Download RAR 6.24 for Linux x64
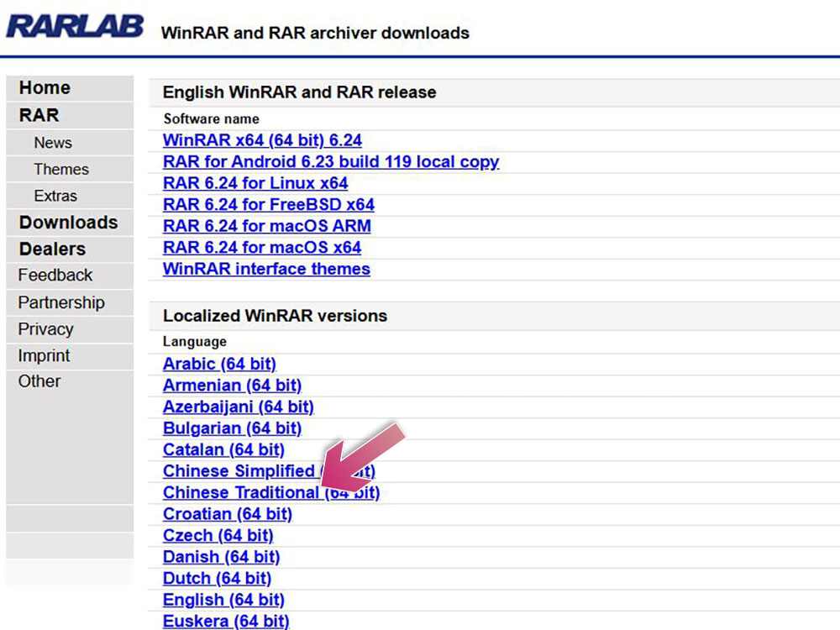This screenshot has height=630, width=840. click(255, 183)
